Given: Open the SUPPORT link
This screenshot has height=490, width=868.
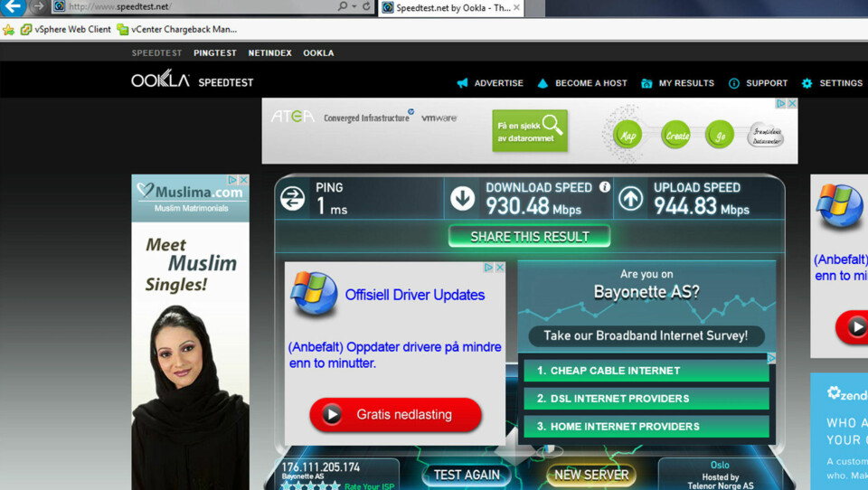Looking at the screenshot, I should click(x=767, y=83).
